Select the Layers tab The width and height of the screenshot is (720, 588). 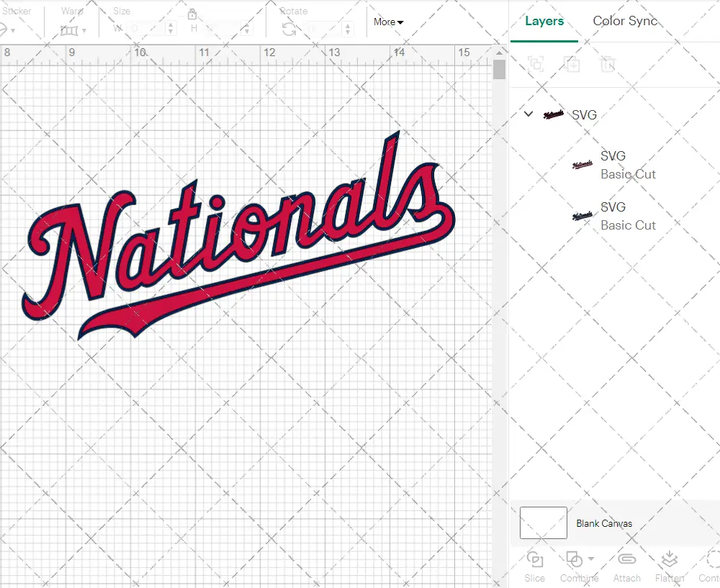(544, 21)
